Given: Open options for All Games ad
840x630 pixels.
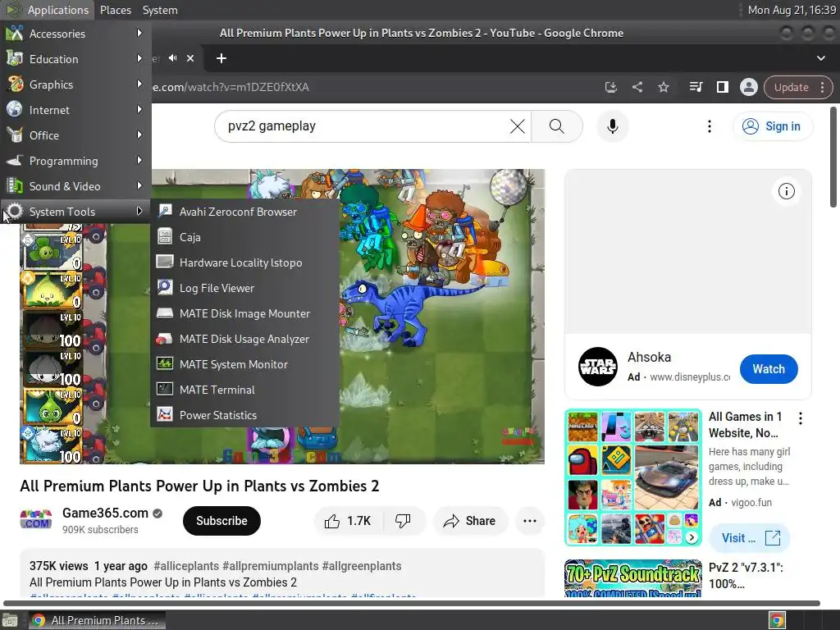Looking at the screenshot, I should [x=801, y=418].
